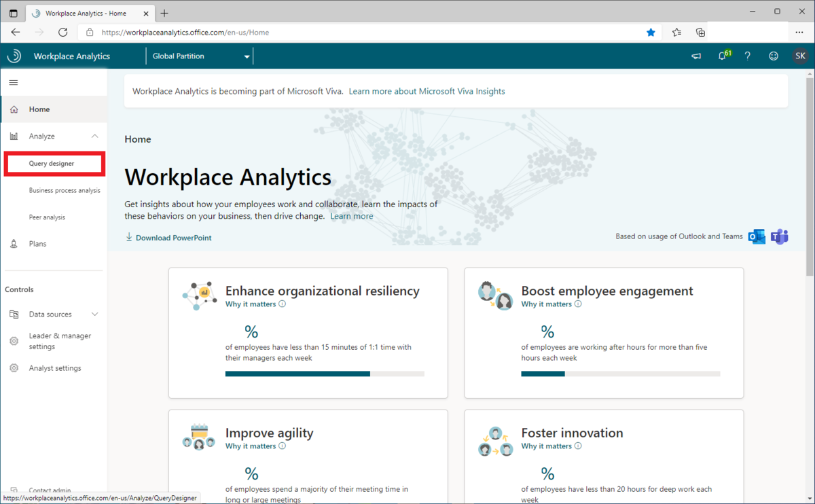Click the Enhance organizational resiliency progress bar

point(325,374)
